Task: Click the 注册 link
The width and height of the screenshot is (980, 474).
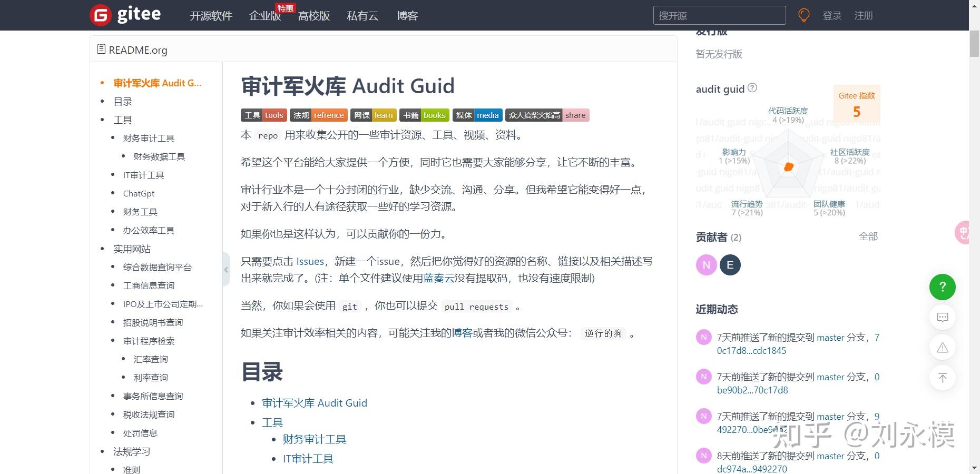Action: (x=864, y=15)
